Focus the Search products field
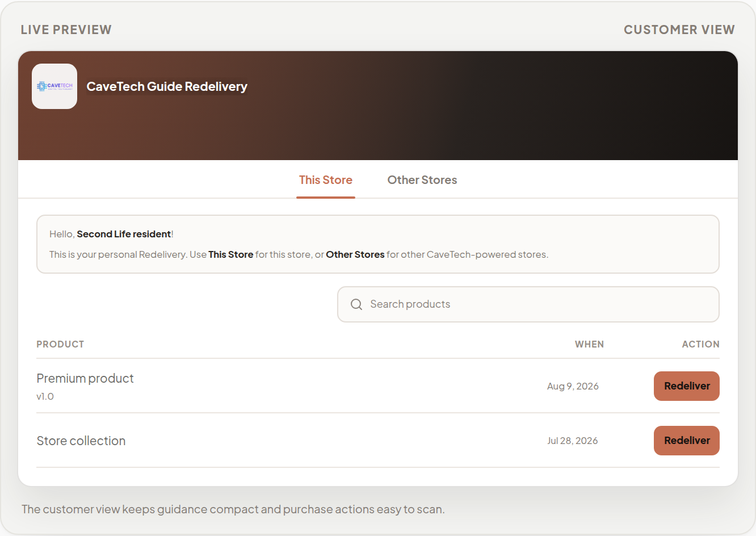756x536 pixels. pos(528,304)
